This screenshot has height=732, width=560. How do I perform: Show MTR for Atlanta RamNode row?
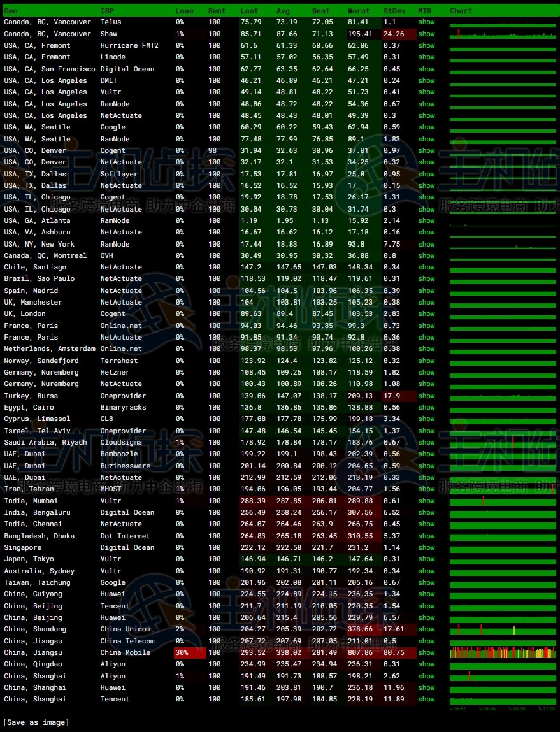tap(426, 220)
